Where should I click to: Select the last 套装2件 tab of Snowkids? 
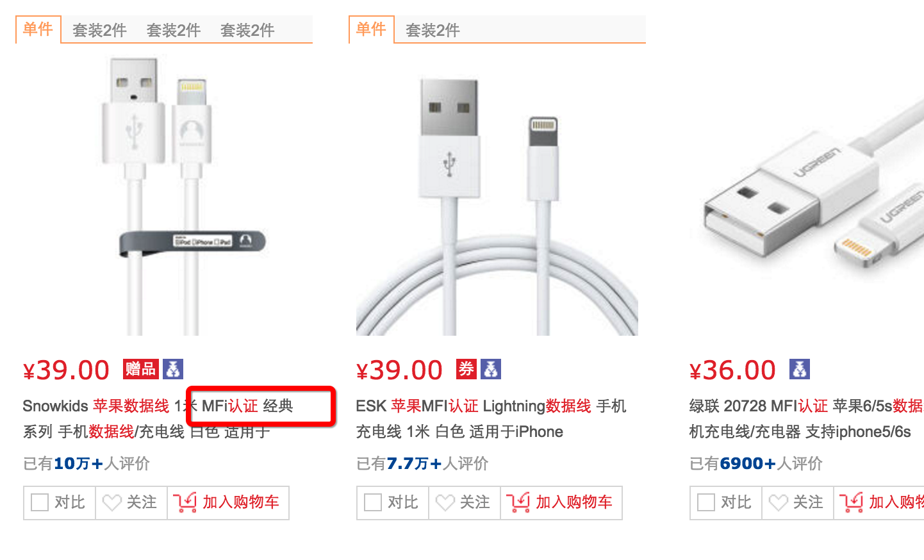247,30
